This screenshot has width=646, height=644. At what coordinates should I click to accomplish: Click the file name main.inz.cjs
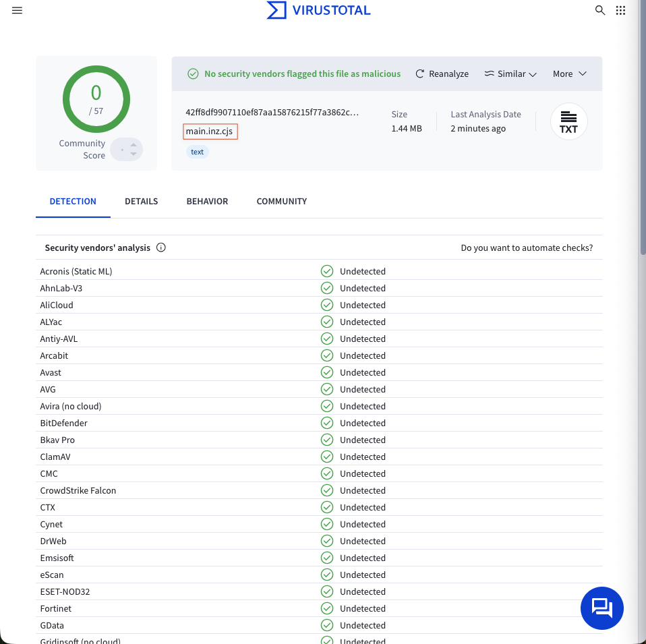pos(210,131)
